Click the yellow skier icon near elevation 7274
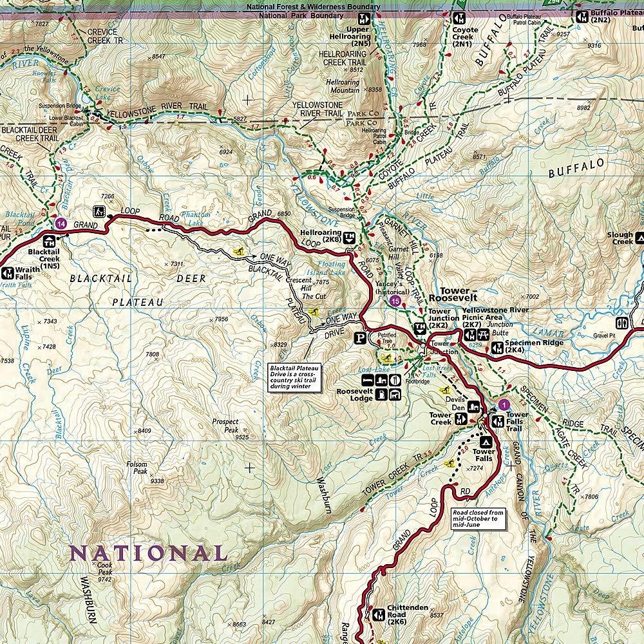 tap(450, 463)
